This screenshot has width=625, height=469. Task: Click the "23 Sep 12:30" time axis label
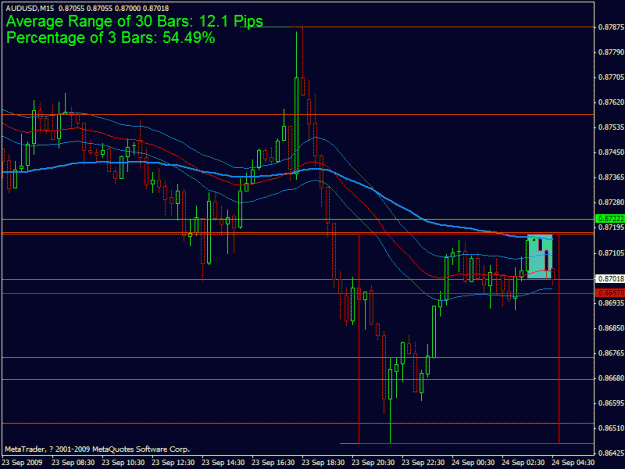(x=173, y=463)
